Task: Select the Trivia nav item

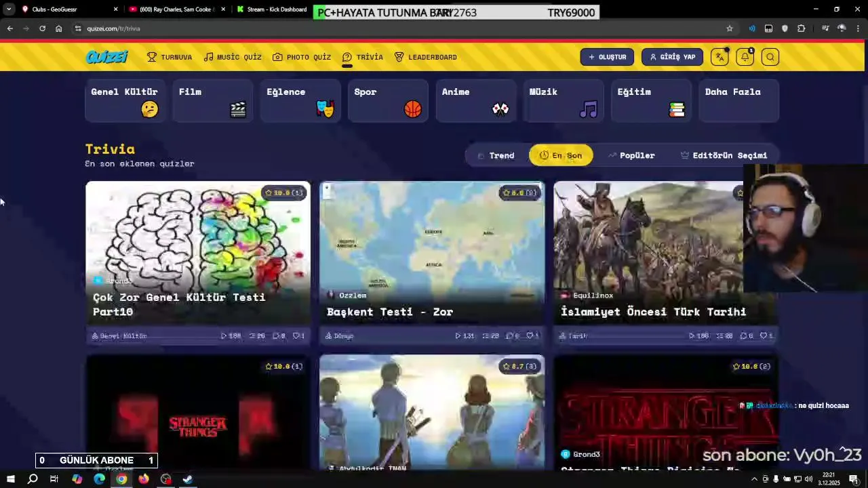Action: [x=363, y=57]
